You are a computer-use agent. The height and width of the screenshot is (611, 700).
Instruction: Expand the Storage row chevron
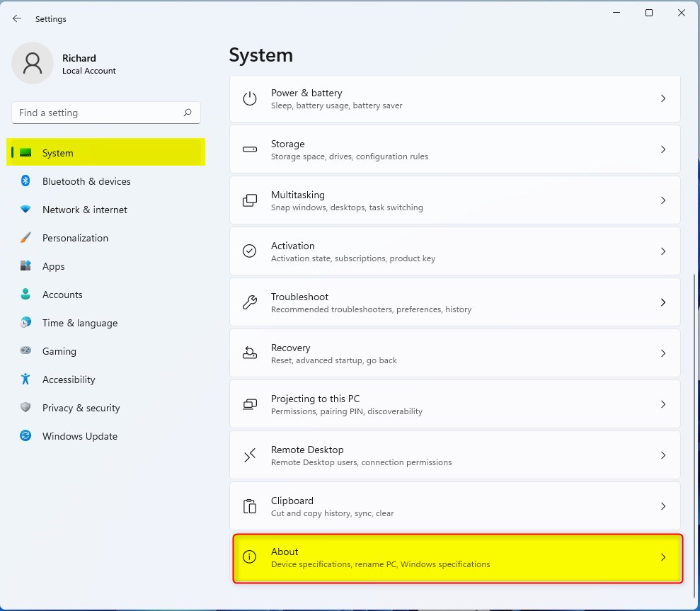tap(663, 149)
